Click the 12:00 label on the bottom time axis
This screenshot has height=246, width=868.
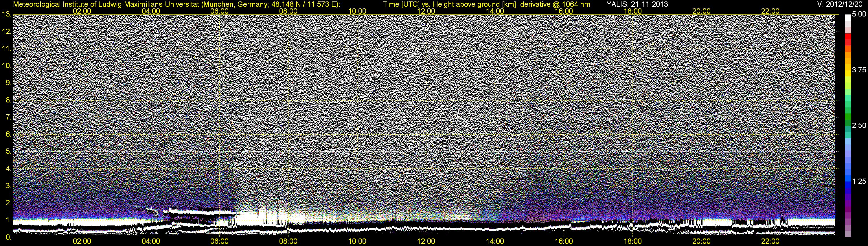pos(426,241)
